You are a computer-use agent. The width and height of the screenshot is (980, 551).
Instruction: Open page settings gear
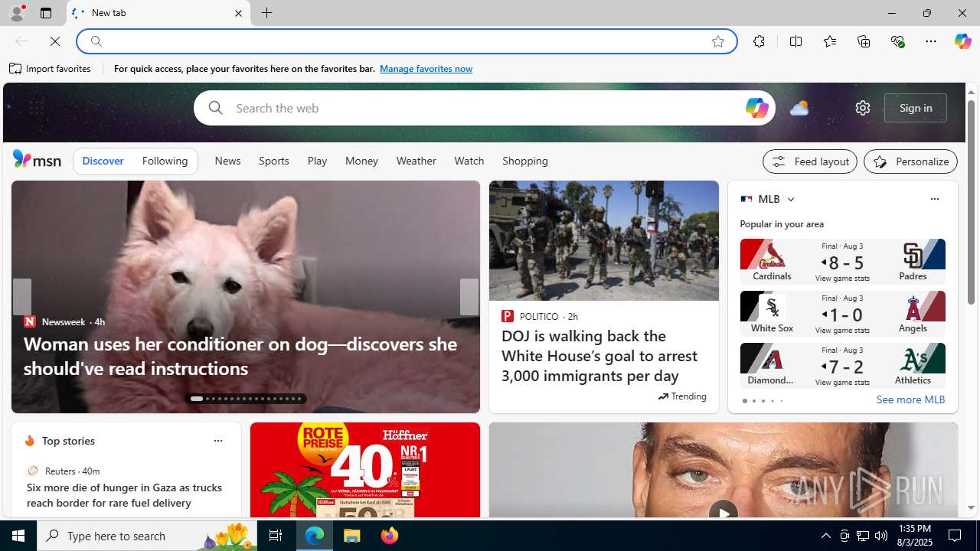point(863,108)
